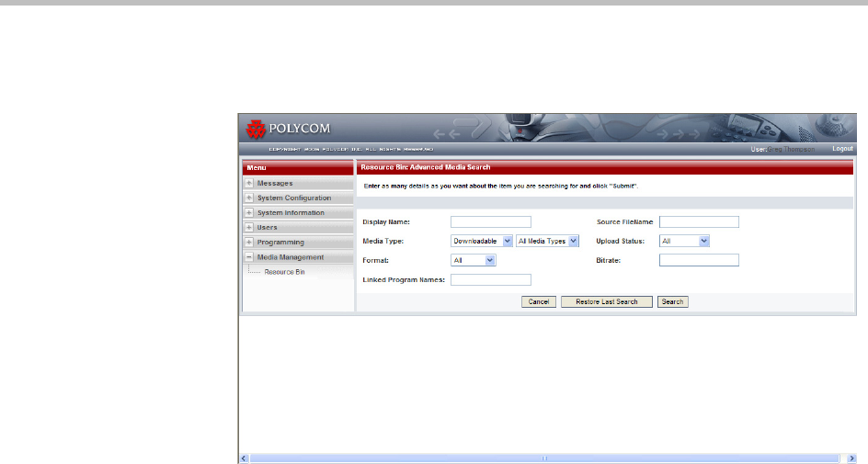Viewport: 868px width, 464px height.
Task: Expand the Programming menu section
Action: pyautogui.click(x=249, y=243)
